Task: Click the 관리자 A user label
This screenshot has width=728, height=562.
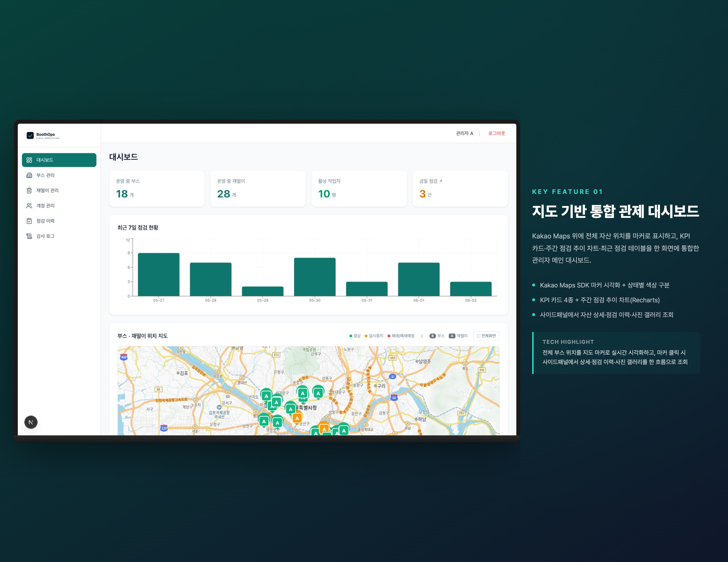Action: click(x=464, y=133)
